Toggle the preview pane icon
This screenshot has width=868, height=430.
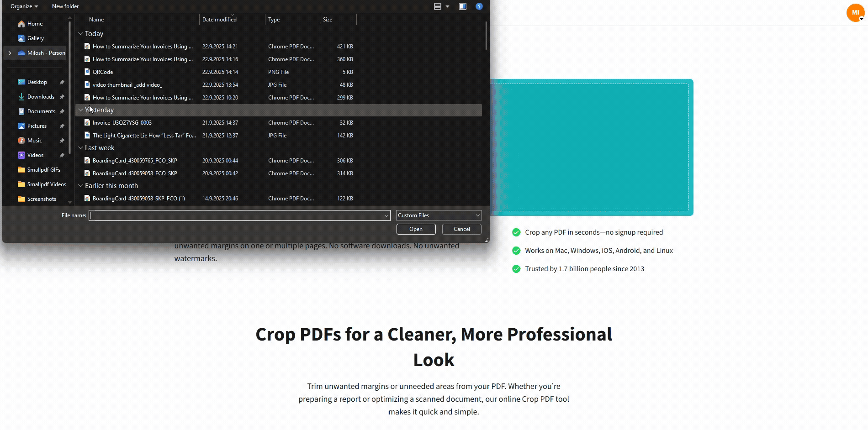point(463,6)
